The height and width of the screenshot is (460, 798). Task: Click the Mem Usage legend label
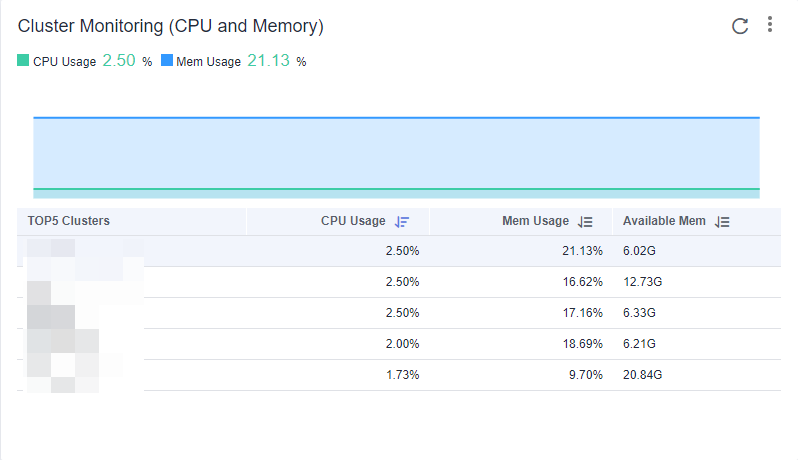pos(208,62)
